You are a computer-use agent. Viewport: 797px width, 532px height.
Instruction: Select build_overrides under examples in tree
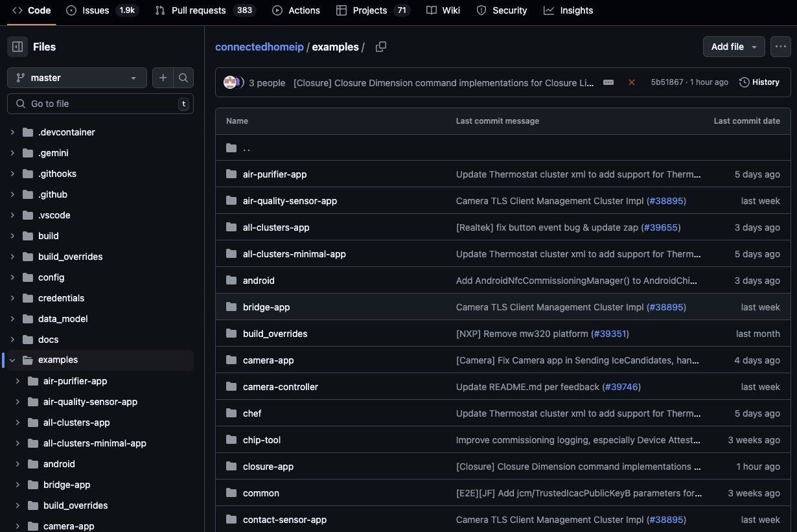(x=75, y=505)
